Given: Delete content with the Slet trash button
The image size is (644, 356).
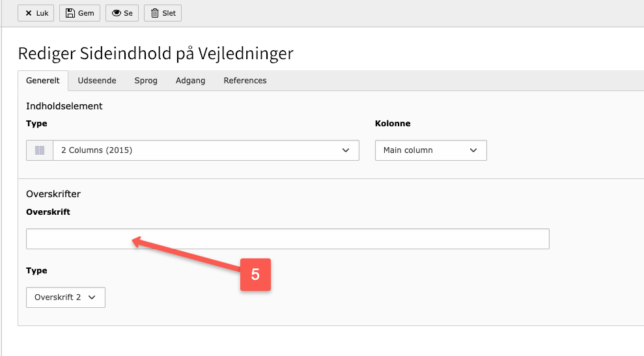Looking at the screenshot, I should tap(163, 13).
